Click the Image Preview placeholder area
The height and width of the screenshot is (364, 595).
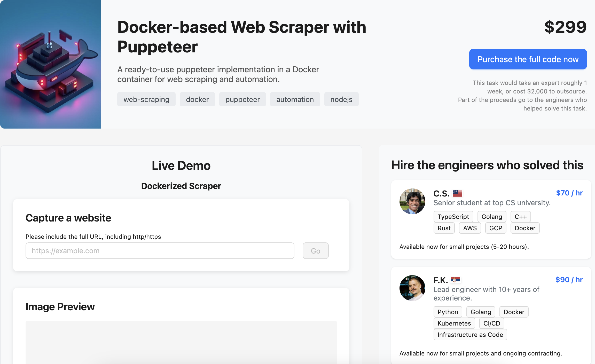point(181,342)
